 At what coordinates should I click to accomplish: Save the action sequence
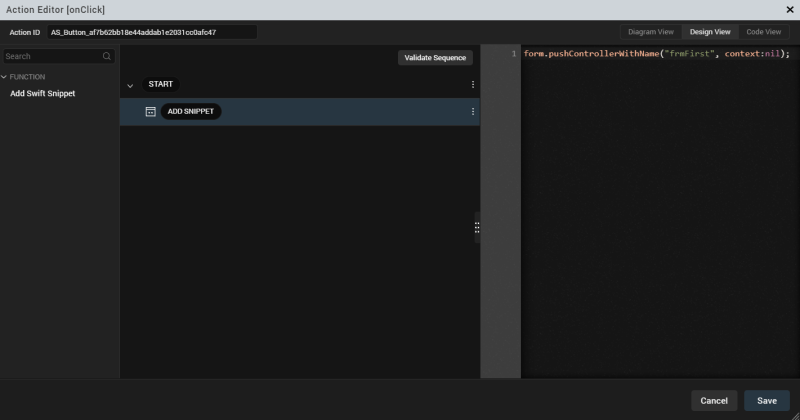(767, 400)
